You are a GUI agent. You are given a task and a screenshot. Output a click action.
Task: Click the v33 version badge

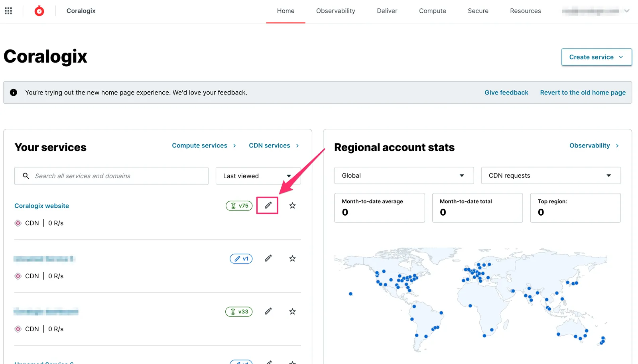239,311
